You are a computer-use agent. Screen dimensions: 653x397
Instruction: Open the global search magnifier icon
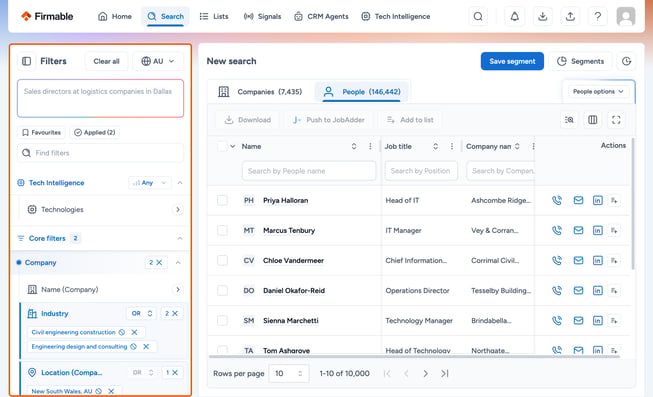(x=478, y=17)
